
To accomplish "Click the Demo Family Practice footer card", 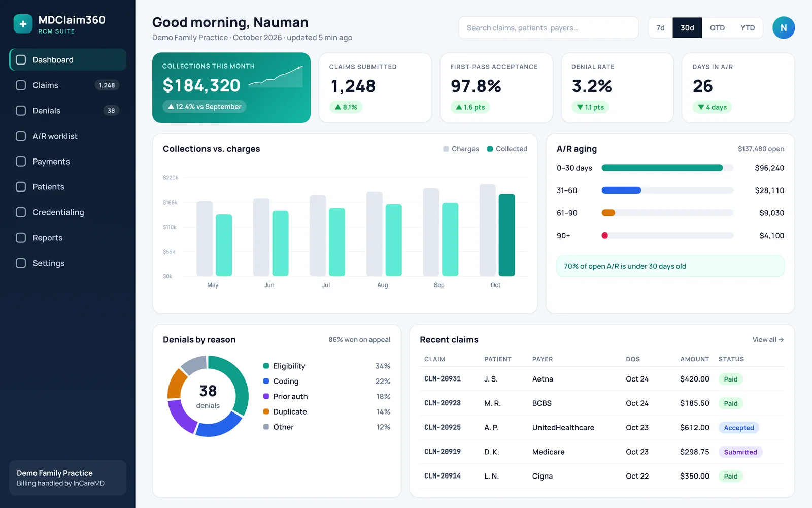I will (67, 478).
